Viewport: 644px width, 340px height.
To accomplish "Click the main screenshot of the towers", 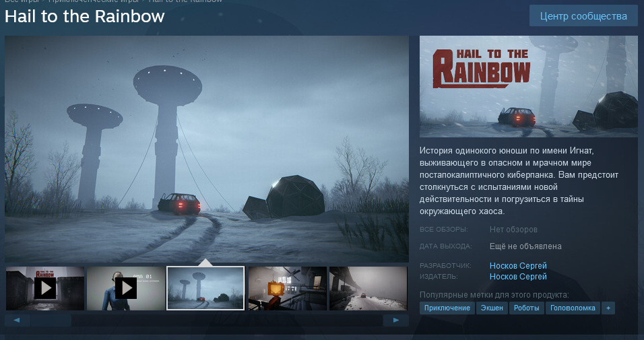I will click(207, 149).
